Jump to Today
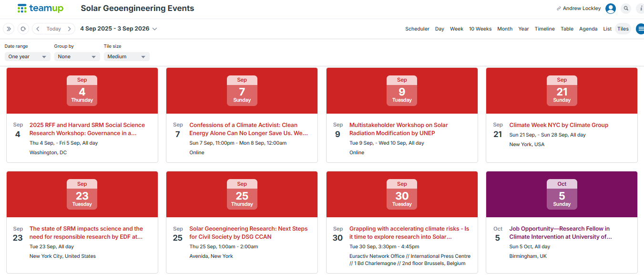Viewport: 644px width, 276px height. (x=54, y=29)
